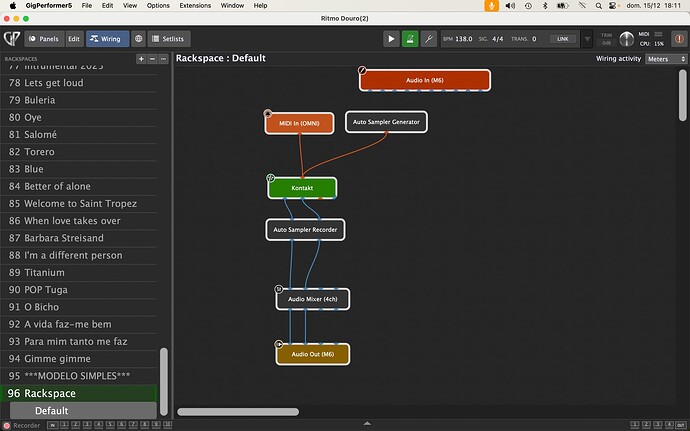Toggle recorder input channel 3
Image resolution: width=690 pixels, height=431 pixels.
pyautogui.click(x=87, y=424)
